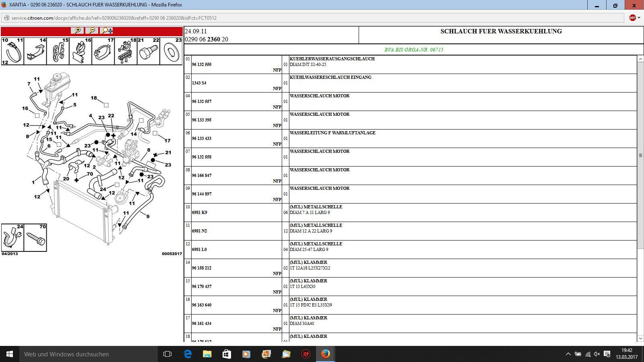Click the green 'BVA BIS ORGA-NR. 06715' note
644x362 pixels.
tap(414, 49)
